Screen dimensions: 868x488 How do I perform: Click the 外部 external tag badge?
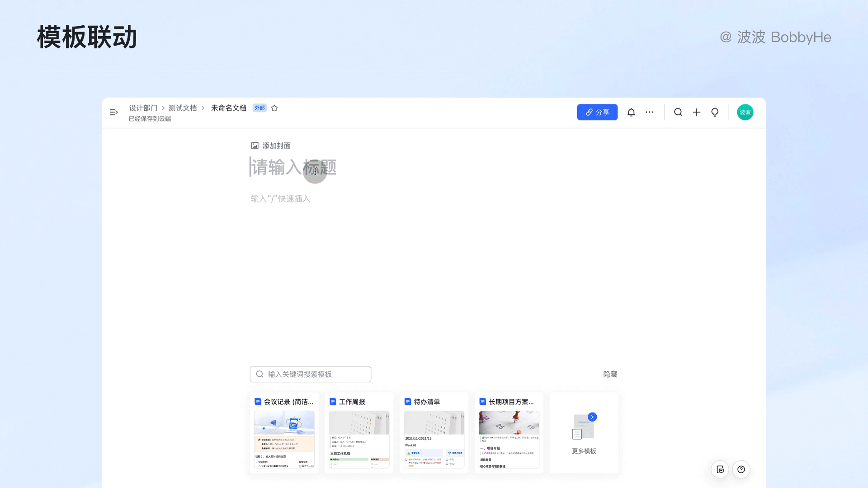pyautogui.click(x=259, y=108)
